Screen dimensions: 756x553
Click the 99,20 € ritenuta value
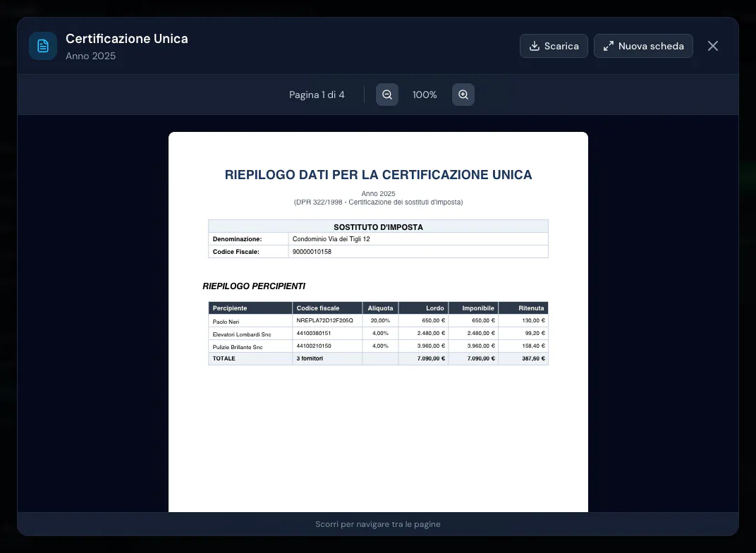coord(535,333)
